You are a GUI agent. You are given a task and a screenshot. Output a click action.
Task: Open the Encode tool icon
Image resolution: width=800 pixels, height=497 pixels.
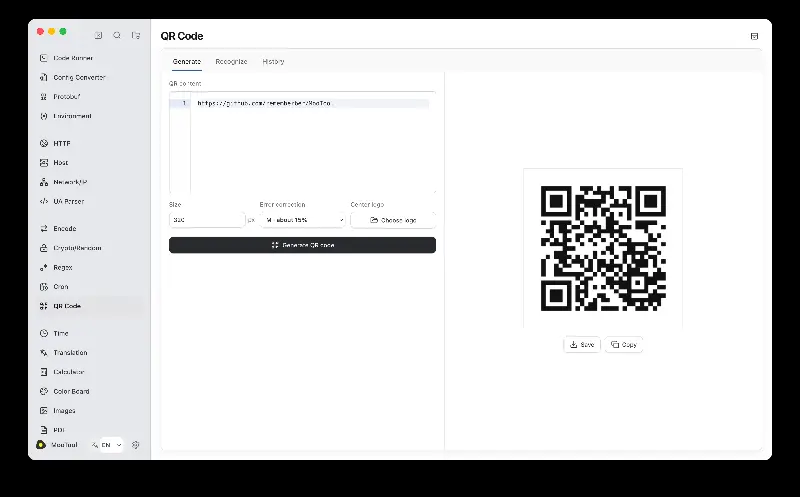pos(44,229)
